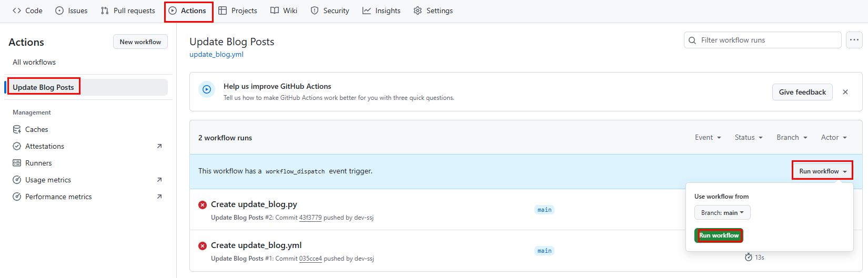Expand the Status filter dropdown
868x278 pixels.
(x=749, y=137)
